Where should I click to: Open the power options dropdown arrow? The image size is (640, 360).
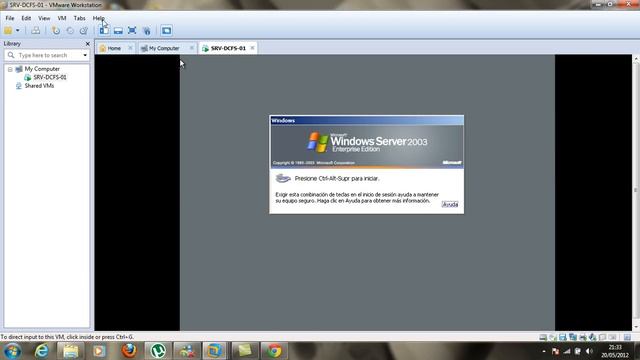point(18,31)
